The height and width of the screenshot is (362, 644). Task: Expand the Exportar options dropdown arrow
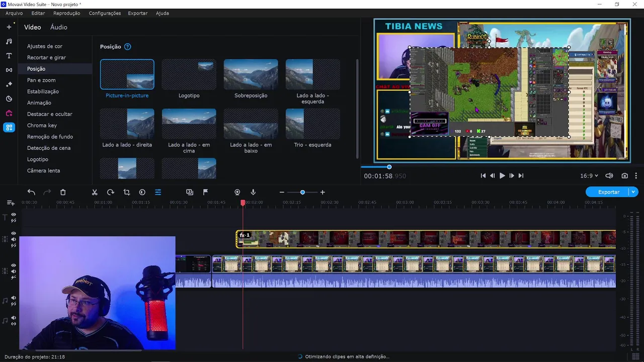click(x=634, y=192)
